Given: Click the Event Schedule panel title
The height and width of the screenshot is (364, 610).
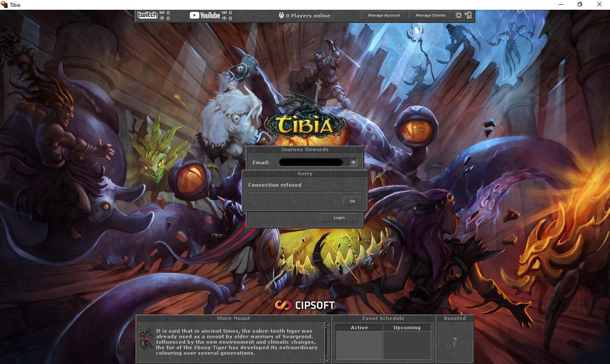Looking at the screenshot, I should pos(383,318).
